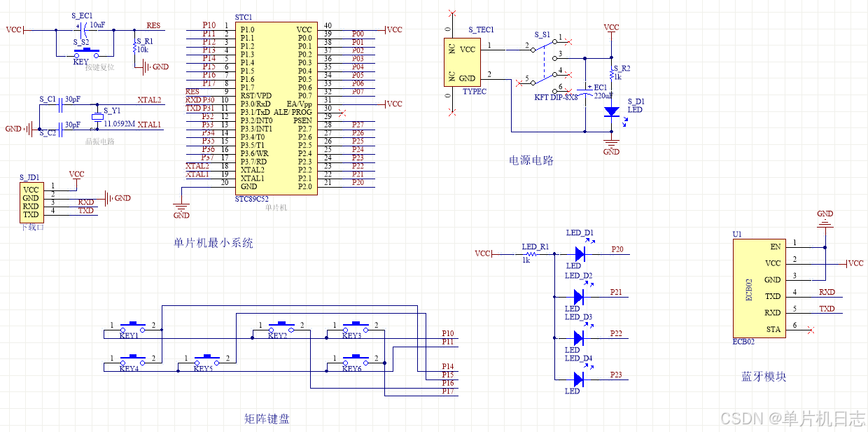Screen dimensions: 868x432
Task: Click the STA pin label on ECB02
Action: [773, 329]
